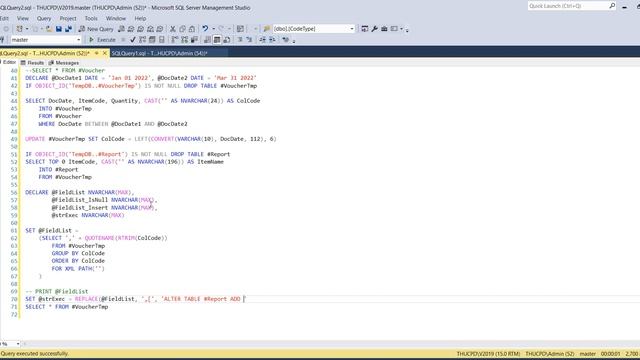Parse the query with the checkmark icon
The height and width of the screenshot is (360, 640).
point(133,40)
